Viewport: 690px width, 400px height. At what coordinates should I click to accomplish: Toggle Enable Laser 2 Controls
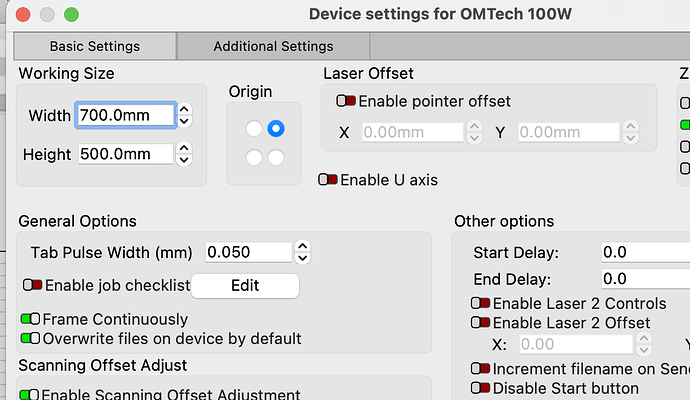(x=481, y=303)
